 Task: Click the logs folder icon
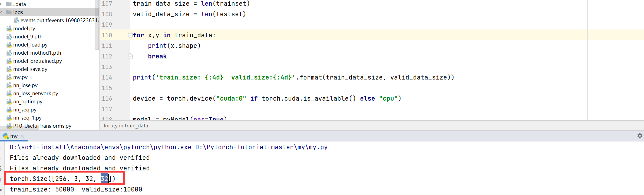pos(9,12)
